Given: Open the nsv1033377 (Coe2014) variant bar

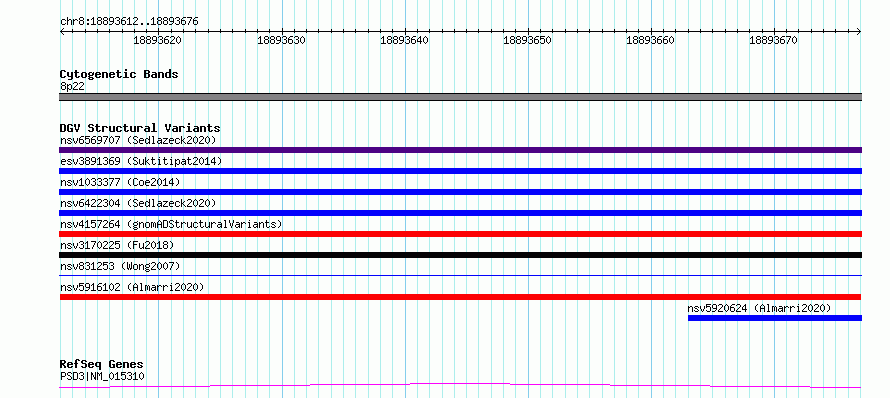Looking at the screenshot, I should [x=460, y=192].
